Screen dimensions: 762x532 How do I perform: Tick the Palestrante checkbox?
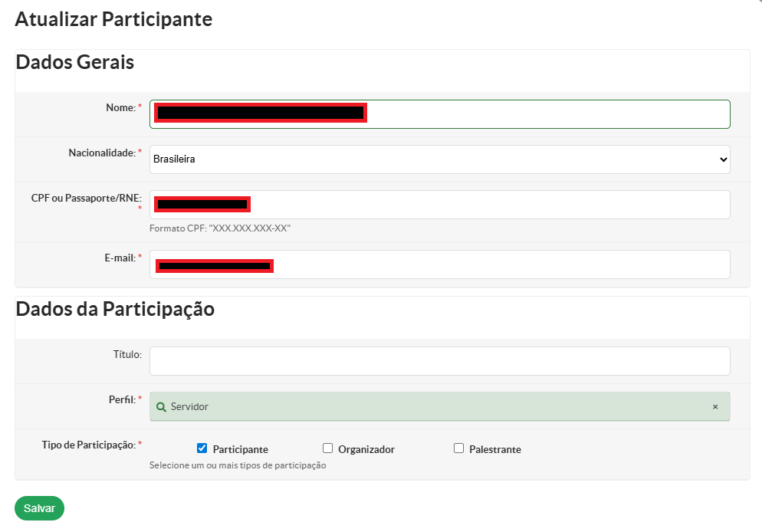coord(459,448)
